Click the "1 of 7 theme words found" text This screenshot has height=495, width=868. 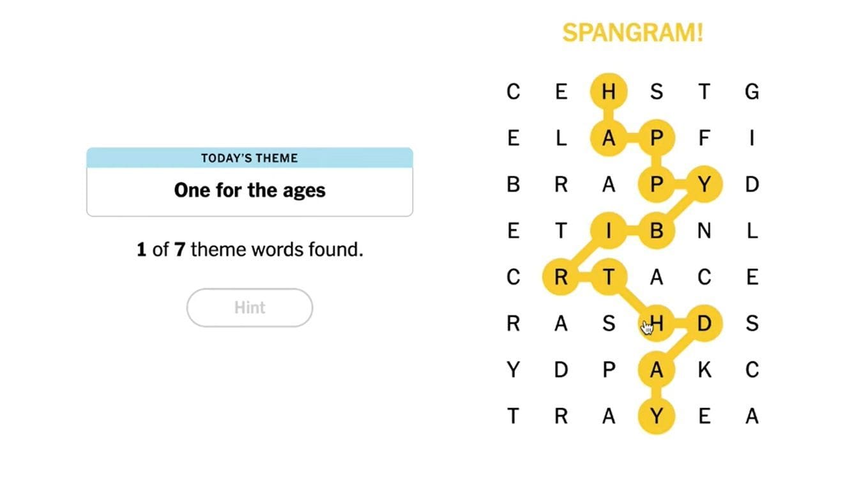pyautogui.click(x=250, y=249)
